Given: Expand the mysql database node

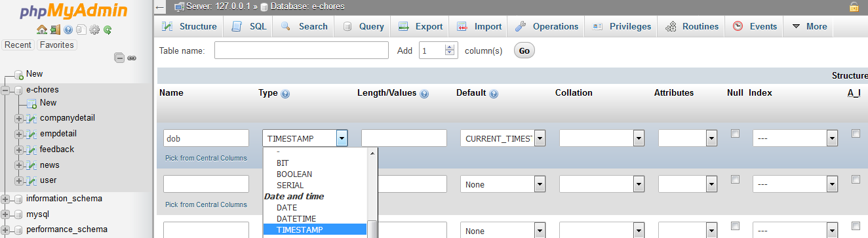Looking at the screenshot, I should 6,214.
